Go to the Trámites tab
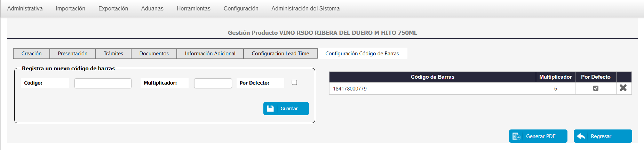Viewport: 644px width, 150px height. [x=113, y=54]
